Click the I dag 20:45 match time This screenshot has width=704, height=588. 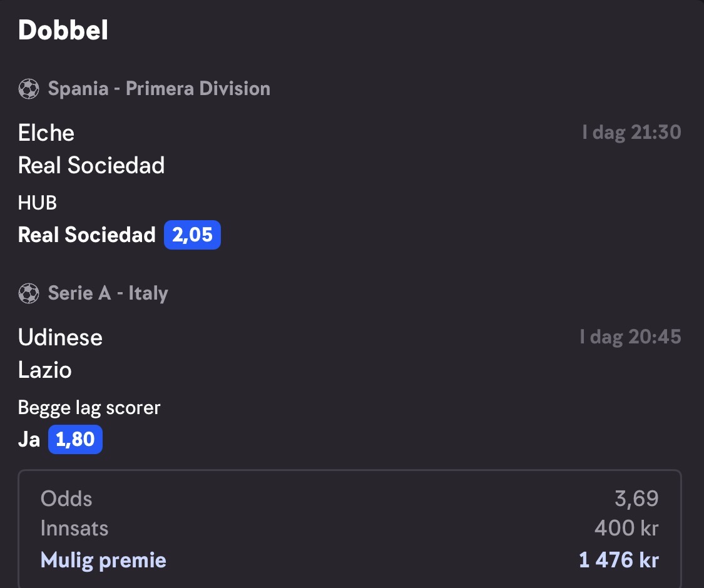630,337
